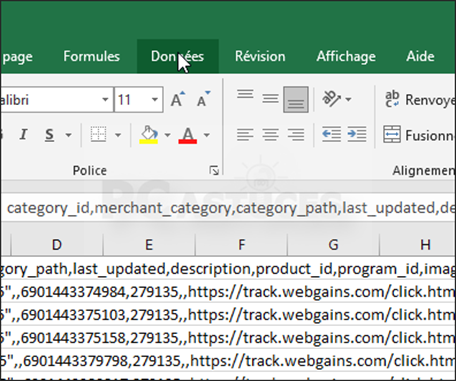Expand the borders dropdown arrow
The width and height of the screenshot is (456, 381).
click(x=118, y=135)
